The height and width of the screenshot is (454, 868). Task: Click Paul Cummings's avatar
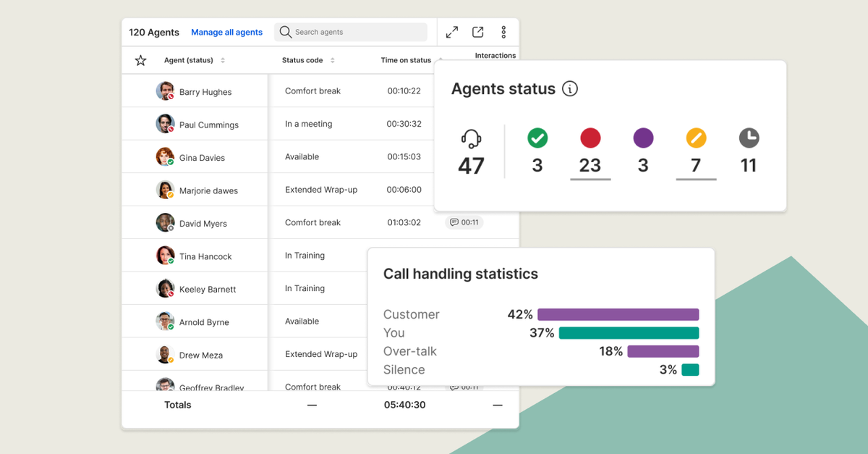[165, 124]
